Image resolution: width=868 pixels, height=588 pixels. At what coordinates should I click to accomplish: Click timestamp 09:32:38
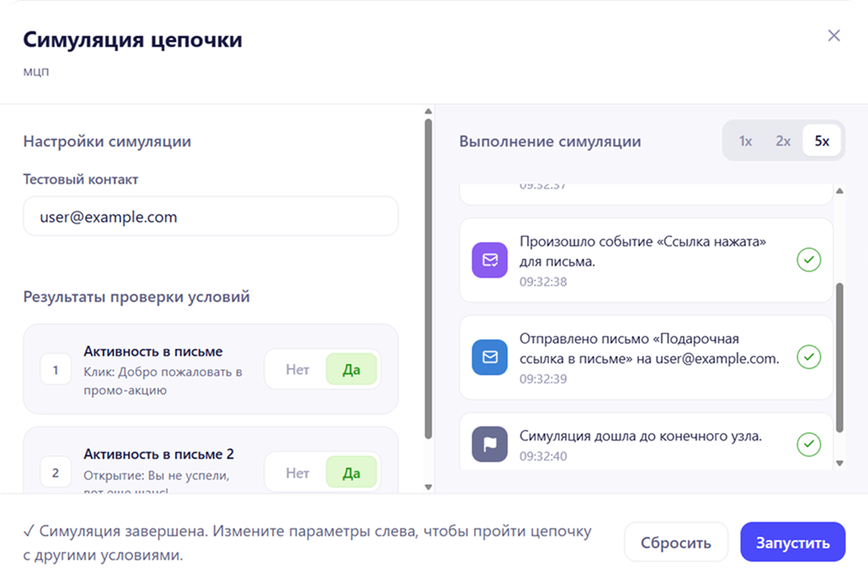(543, 281)
